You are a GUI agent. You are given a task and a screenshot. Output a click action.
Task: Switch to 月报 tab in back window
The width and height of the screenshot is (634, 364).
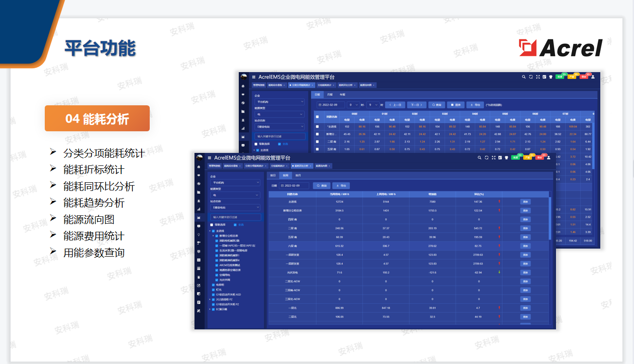(330, 94)
